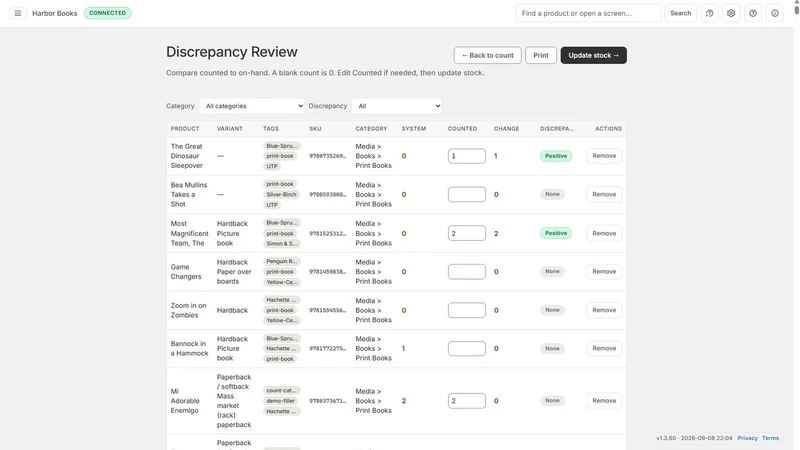Screen dimensions: 800x450
Task: Remove Zoom in on Zombies row
Action: [604, 310]
